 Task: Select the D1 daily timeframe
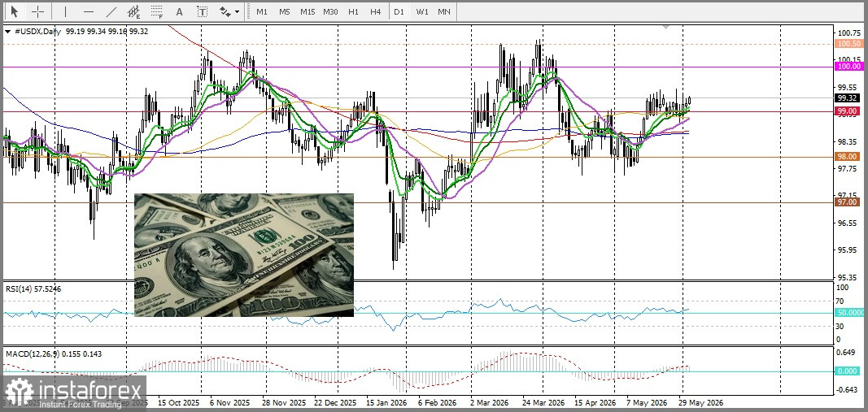tap(399, 11)
